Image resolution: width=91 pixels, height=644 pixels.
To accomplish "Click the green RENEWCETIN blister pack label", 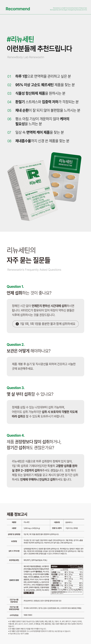I will click(x=66, y=163).
